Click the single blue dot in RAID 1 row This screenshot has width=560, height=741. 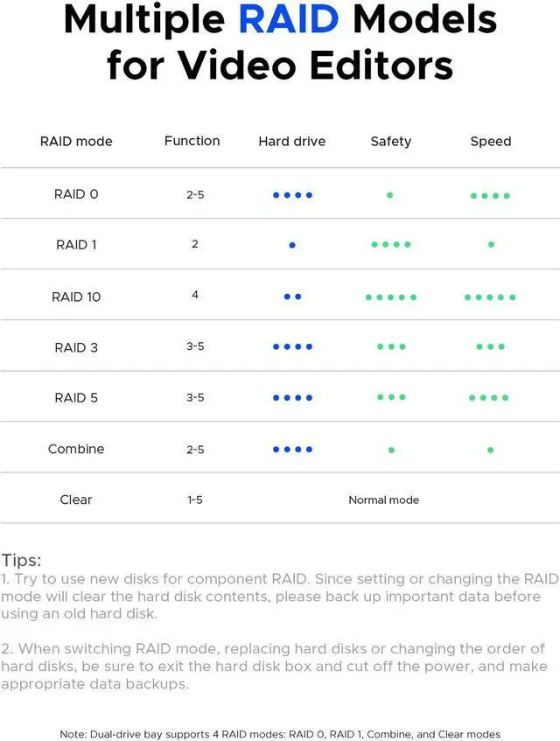tap(292, 245)
